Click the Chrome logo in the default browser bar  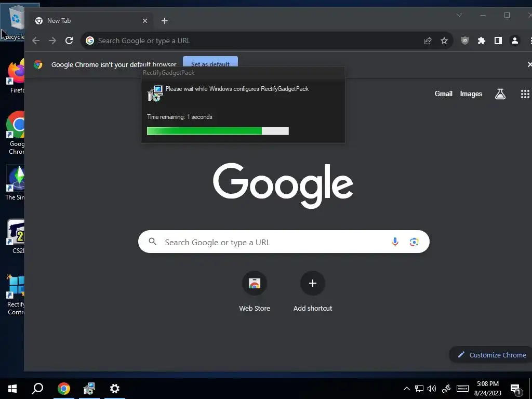click(x=38, y=64)
